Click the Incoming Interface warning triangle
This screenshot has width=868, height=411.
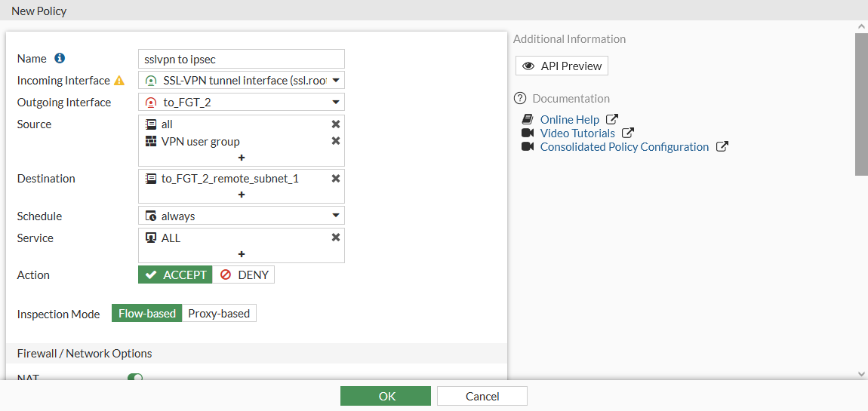[119, 80]
